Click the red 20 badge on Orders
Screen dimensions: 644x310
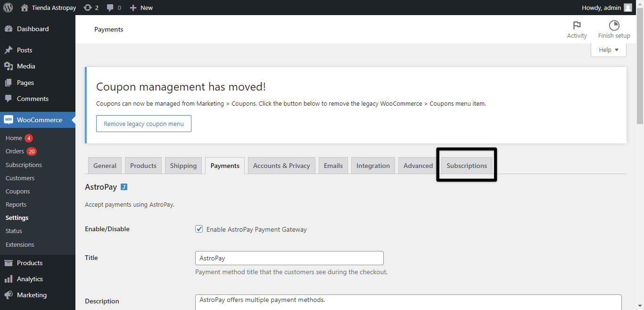pos(32,151)
